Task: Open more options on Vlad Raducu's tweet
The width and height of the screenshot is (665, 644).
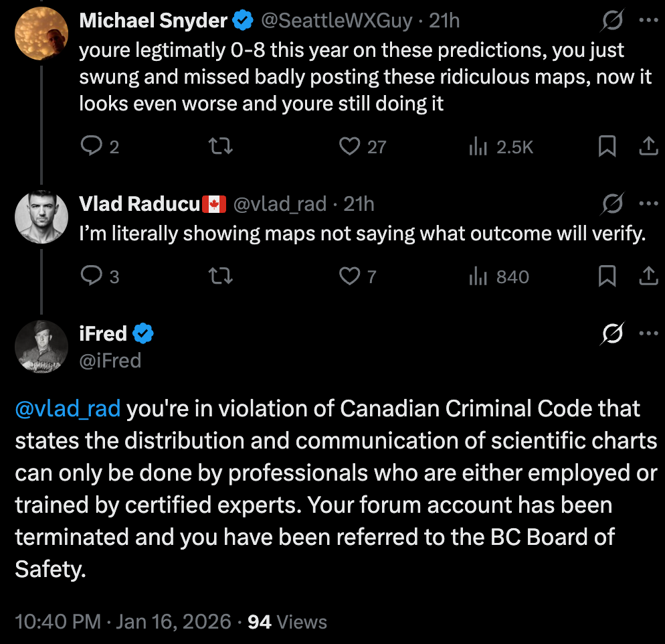Action: click(648, 204)
